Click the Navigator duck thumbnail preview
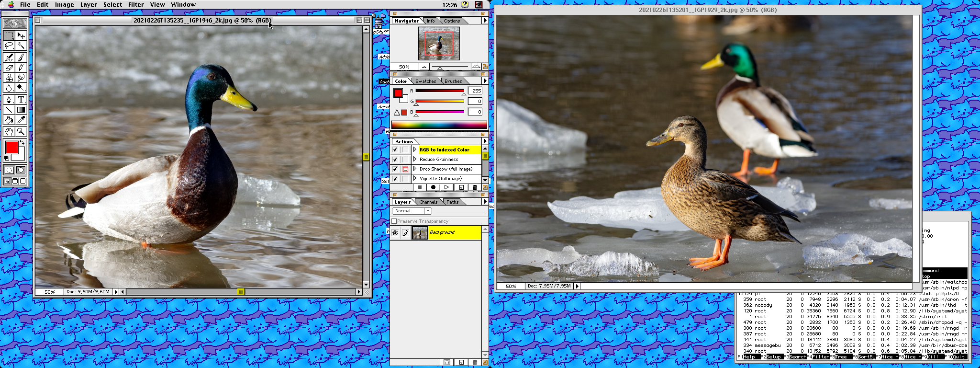The image size is (980, 368). tap(439, 43)
